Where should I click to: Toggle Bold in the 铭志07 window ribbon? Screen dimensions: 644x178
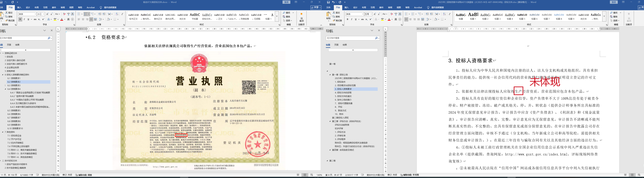tap(20, 19)
